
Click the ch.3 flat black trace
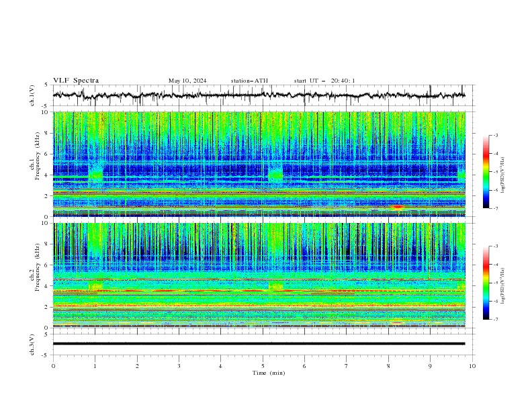point(259,344)
